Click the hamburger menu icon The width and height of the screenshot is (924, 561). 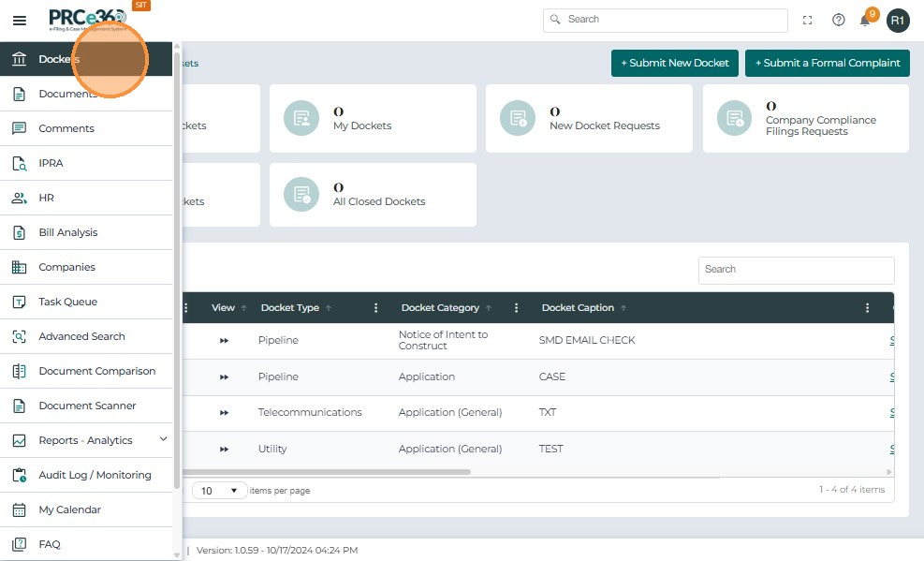(x=19, y=20)
